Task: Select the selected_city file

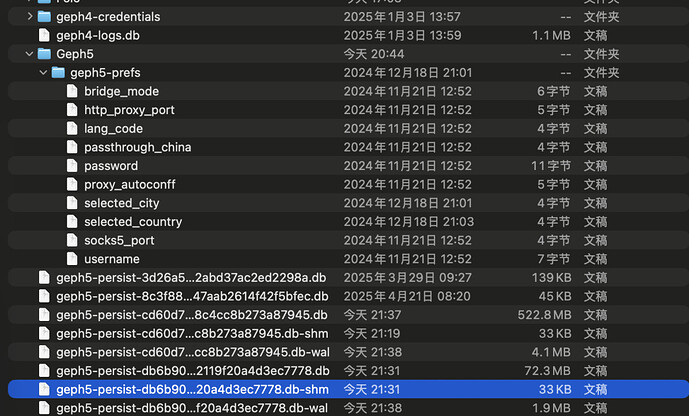Action: click(121, 203)
